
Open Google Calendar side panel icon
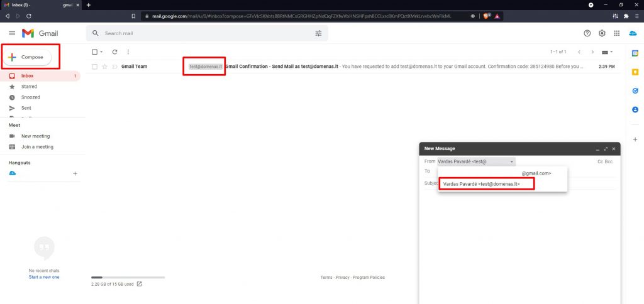pyautogui.click(x=635, y=53)
